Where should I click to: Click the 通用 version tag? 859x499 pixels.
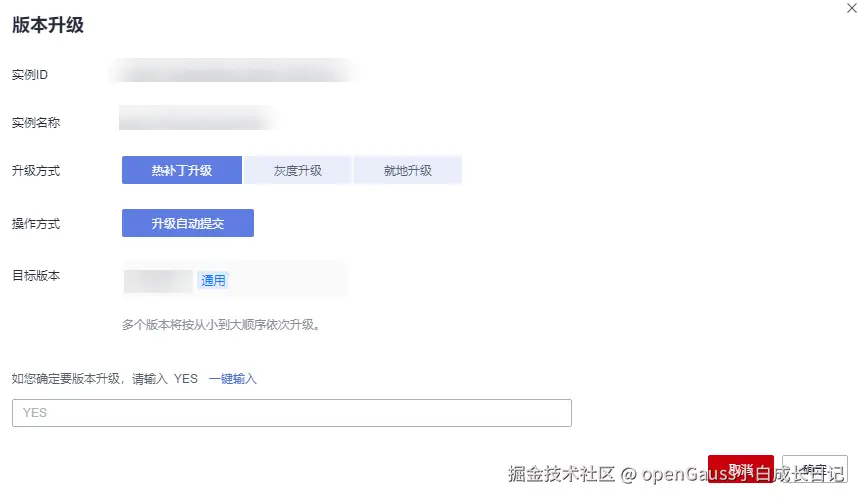[x=213, y=281]
